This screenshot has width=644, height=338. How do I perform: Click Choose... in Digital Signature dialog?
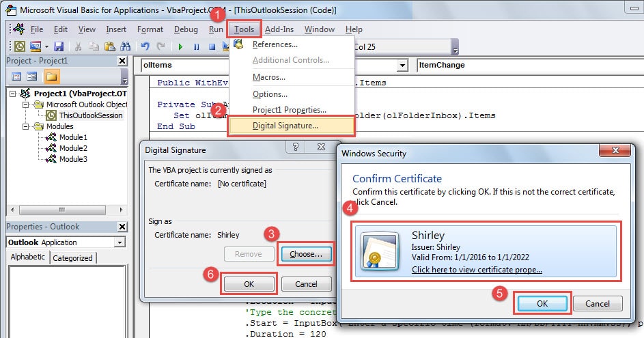(306, 254)
